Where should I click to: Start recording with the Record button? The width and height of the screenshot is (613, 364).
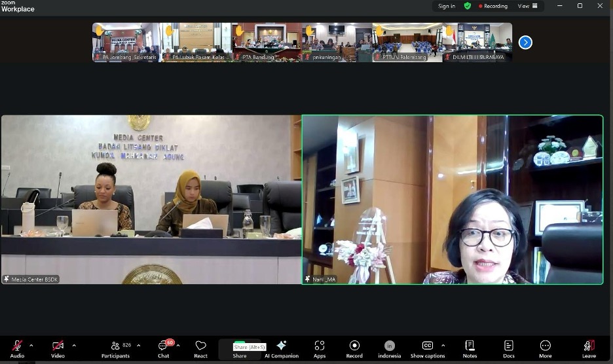354,349
